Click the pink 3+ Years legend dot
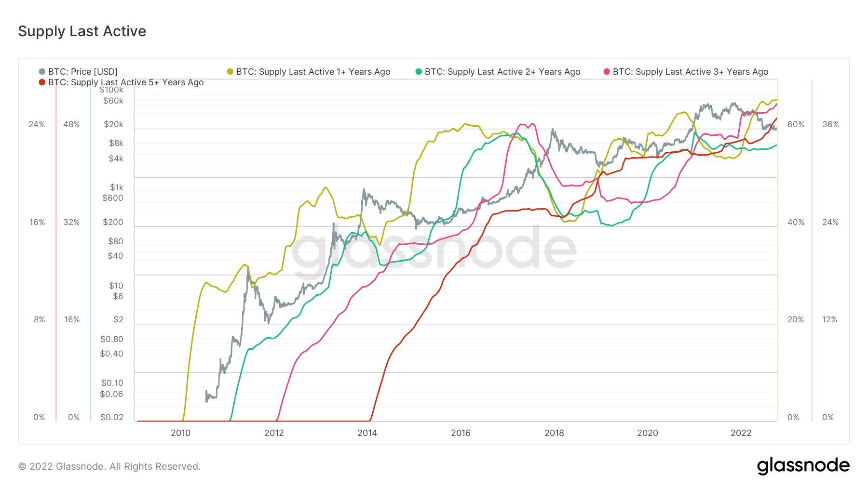 click(x=607, y=72)
